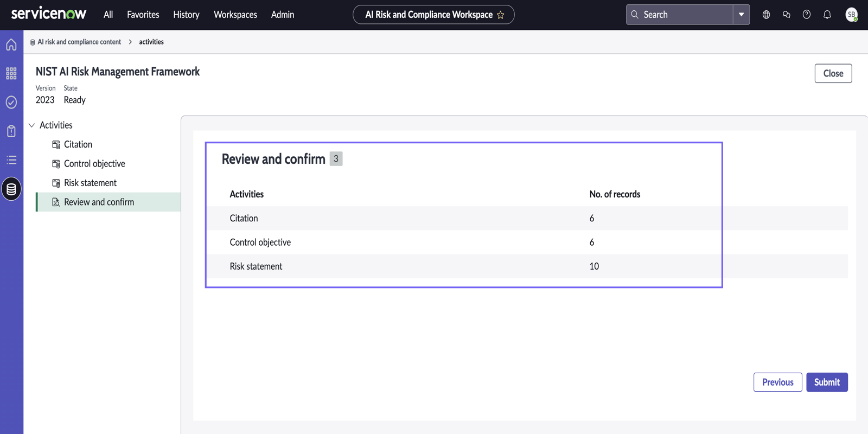Open the Workspaces menu

(235, 15)
